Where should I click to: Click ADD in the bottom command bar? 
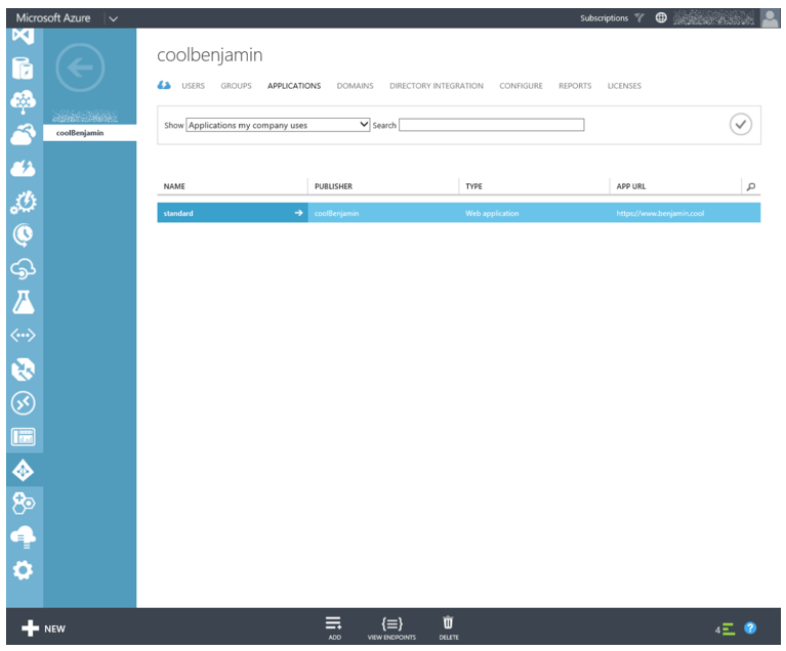pyautogui.click(x=334, y=628)
